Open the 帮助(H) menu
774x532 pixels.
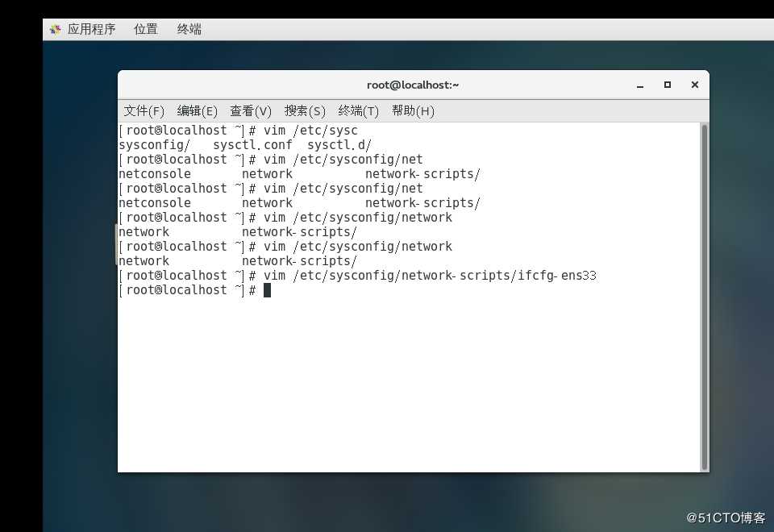click(413, 111)
